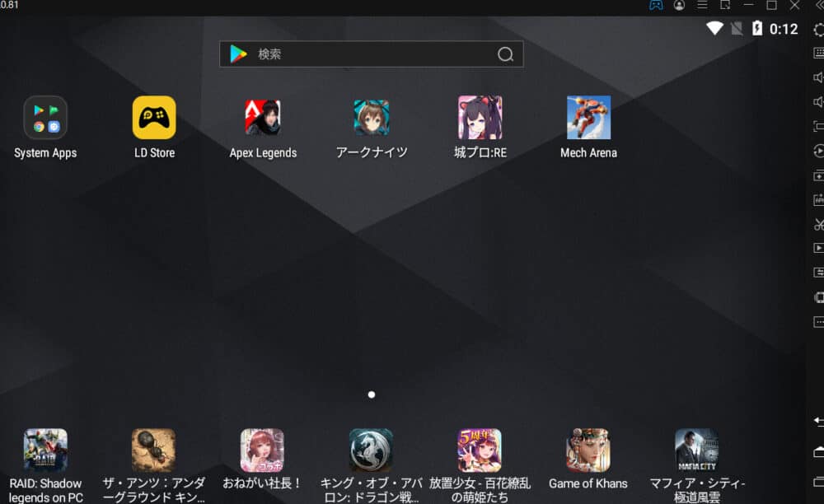Open the System Apps folder

(x=45, y=118)
